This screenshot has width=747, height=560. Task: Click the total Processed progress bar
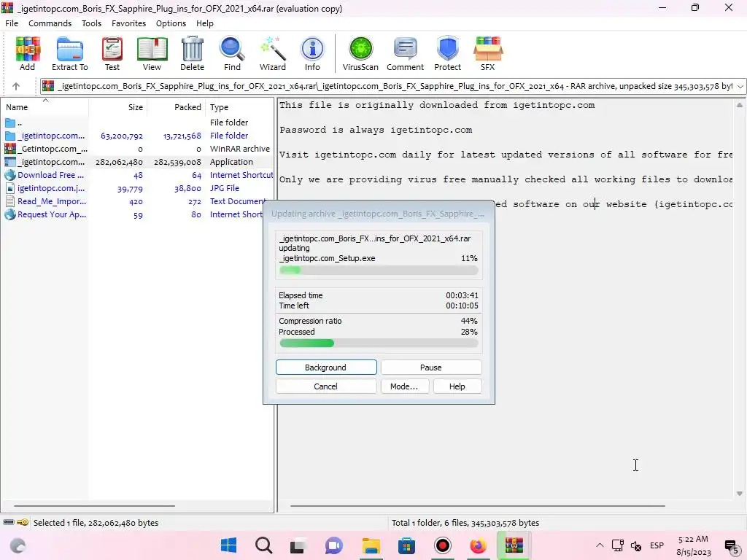pos(379,343)
